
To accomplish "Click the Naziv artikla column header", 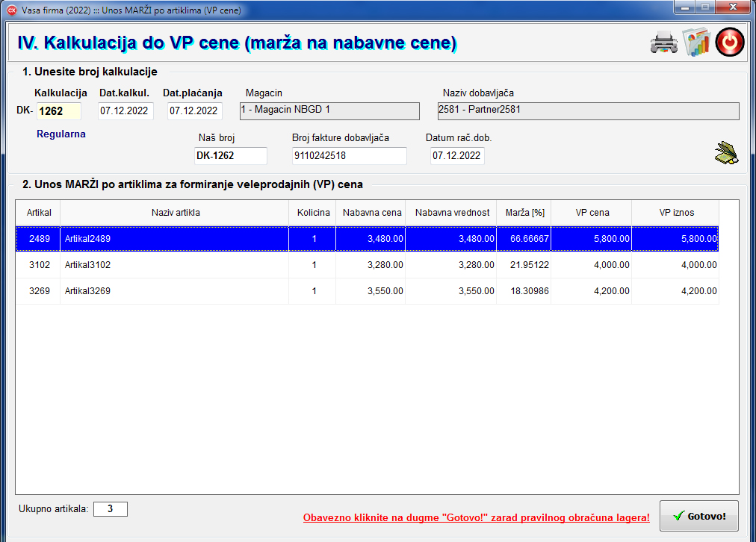I will [175, 213].
